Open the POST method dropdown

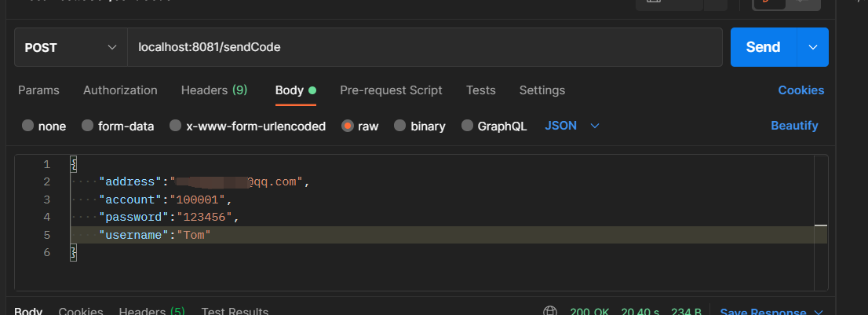tap(71, 47)
